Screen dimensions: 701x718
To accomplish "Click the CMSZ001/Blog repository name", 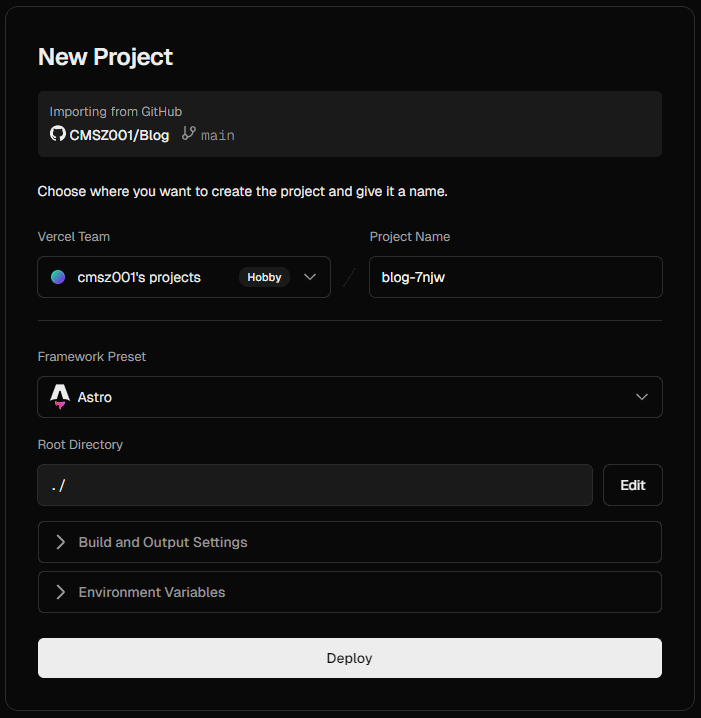I will [119, 135].
